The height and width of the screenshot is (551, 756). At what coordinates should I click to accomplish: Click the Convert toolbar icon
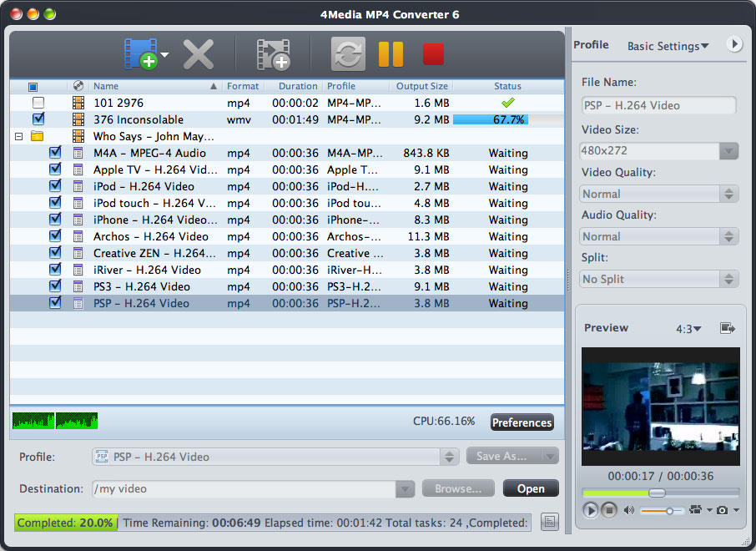click(348, 53)
